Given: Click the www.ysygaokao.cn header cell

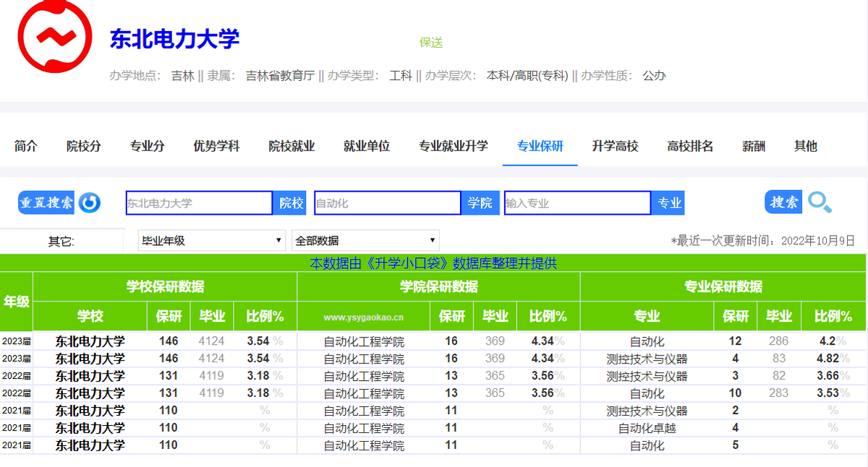Looking at the screenshot, I should (x=364, y=317).
